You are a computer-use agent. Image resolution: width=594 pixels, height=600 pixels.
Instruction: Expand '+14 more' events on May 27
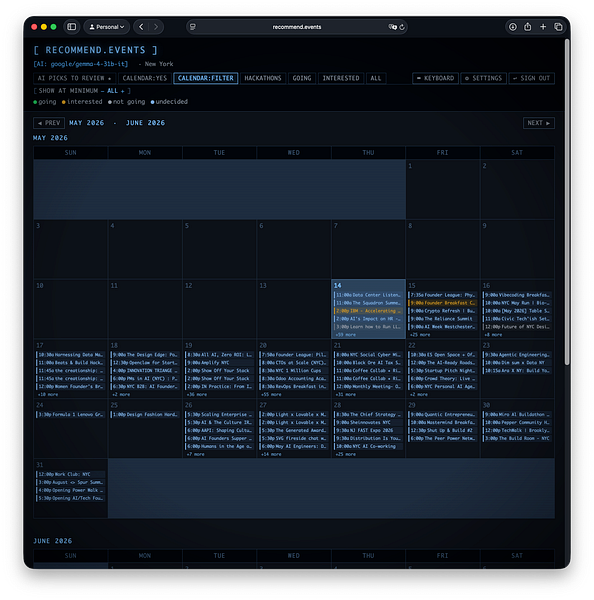tap(271, 455)
